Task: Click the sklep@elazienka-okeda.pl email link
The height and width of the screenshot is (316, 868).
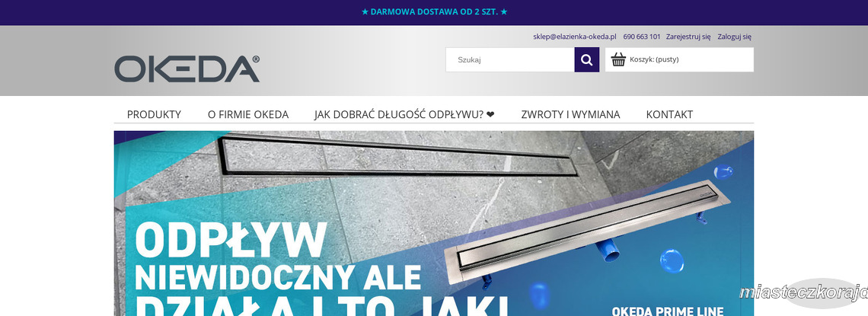Action: (575, 37)
